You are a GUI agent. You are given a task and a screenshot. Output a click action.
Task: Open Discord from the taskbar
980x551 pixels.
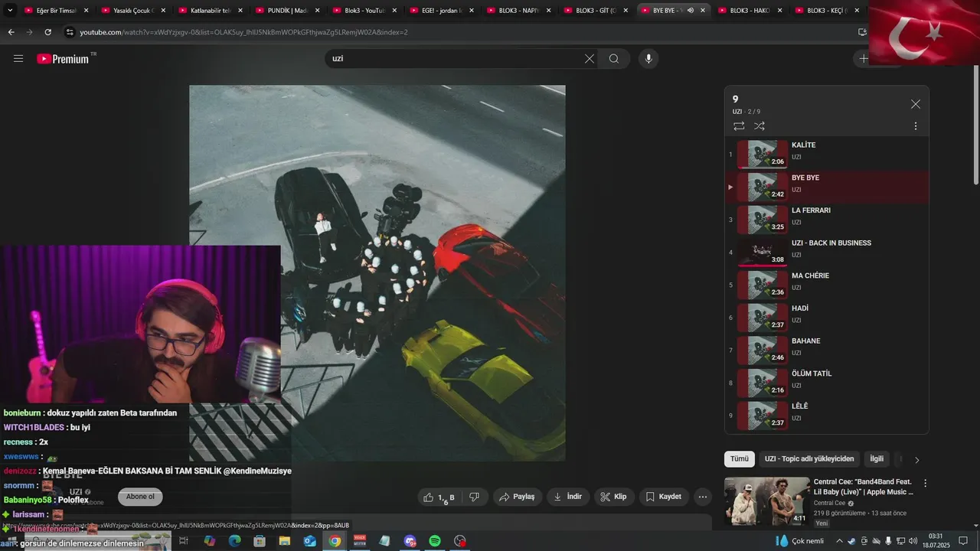point(410,541)
